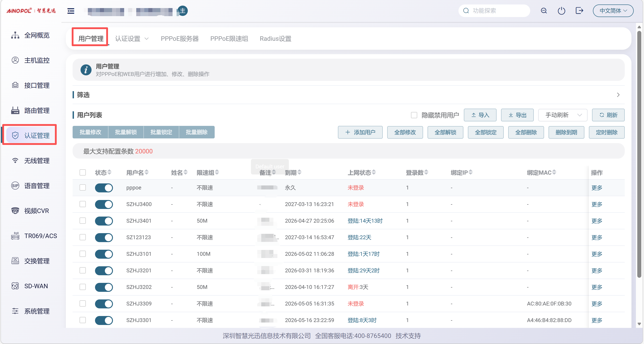Select the checkbox for user SZHJ3401
The image size is (644, 344).
82,221
